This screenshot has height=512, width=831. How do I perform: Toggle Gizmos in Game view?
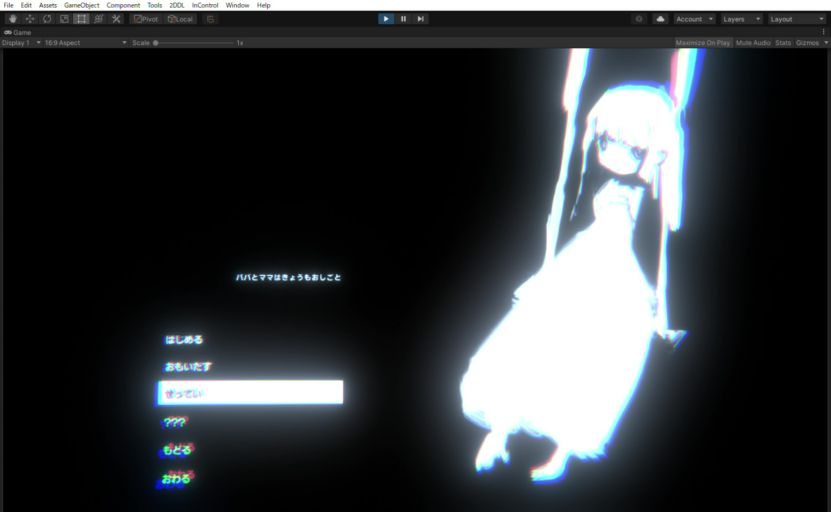807,43
